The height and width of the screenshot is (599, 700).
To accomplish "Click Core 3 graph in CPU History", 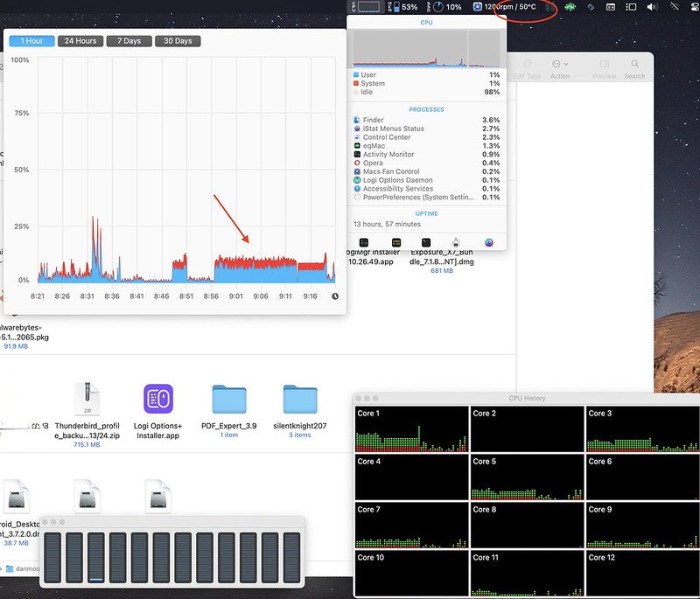I will click(x=643, y=428).
